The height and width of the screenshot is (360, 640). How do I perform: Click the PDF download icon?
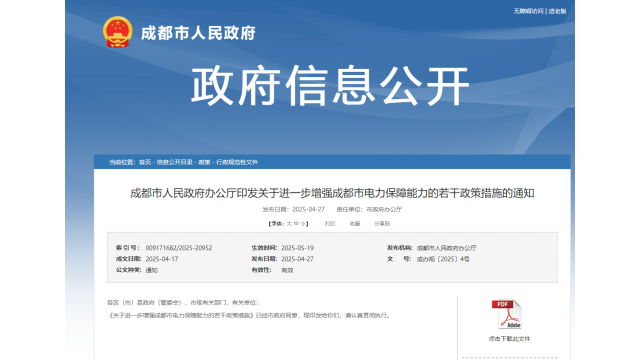pos(507,314)
